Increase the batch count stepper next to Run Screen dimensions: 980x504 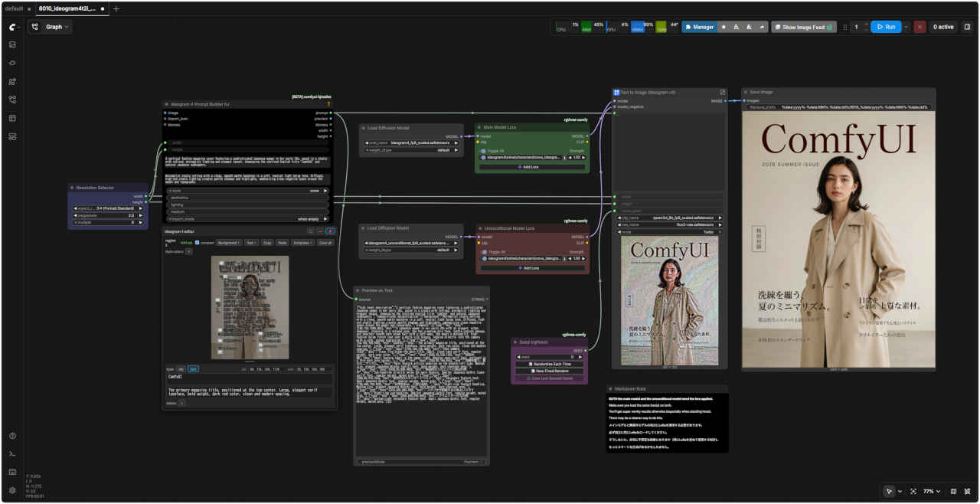[866, 24]
